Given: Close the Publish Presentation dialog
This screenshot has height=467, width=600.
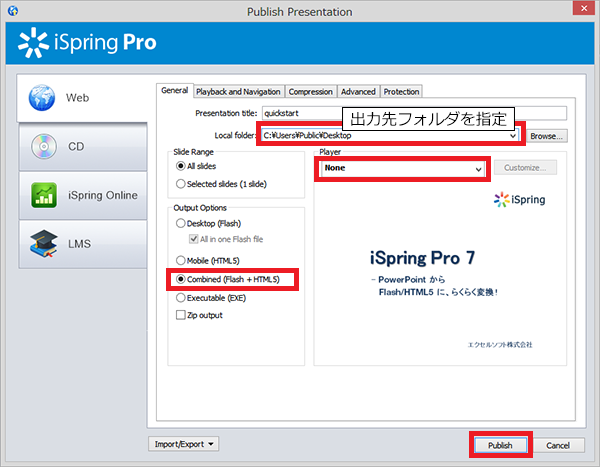Looking at the screenshot, I should (x=584, y=8).
